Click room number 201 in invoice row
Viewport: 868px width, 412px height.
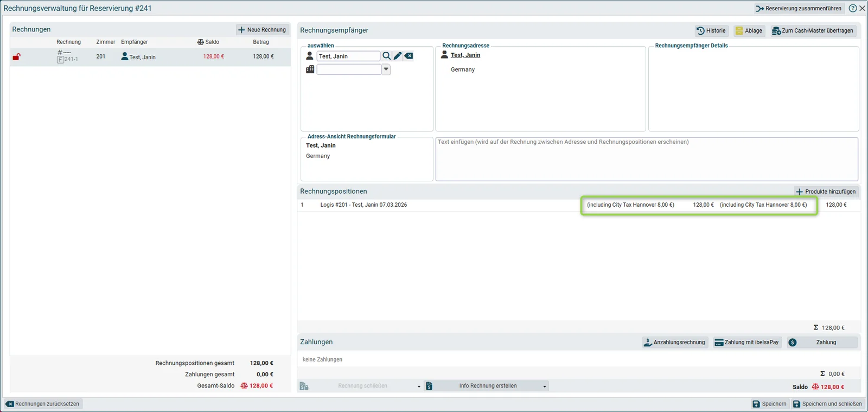pos(101,56)
